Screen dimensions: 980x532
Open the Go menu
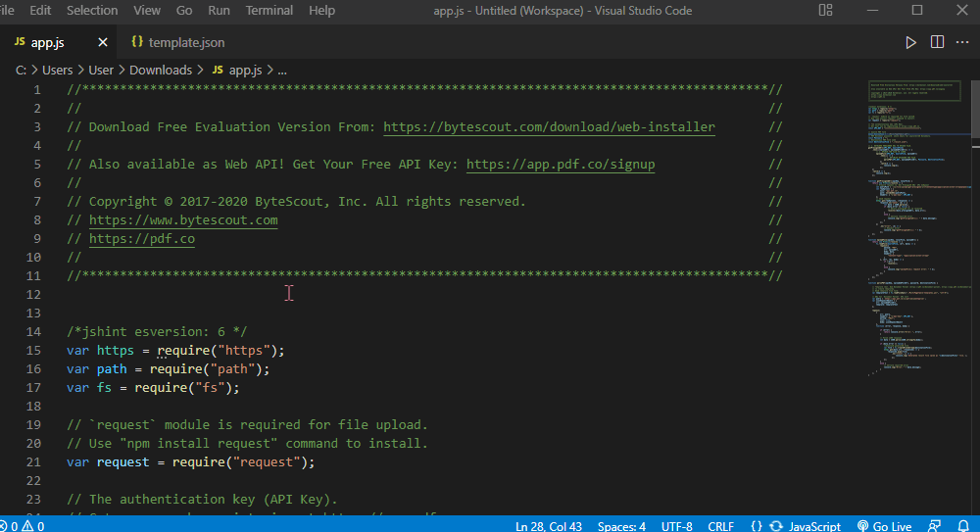pos(184,10)
